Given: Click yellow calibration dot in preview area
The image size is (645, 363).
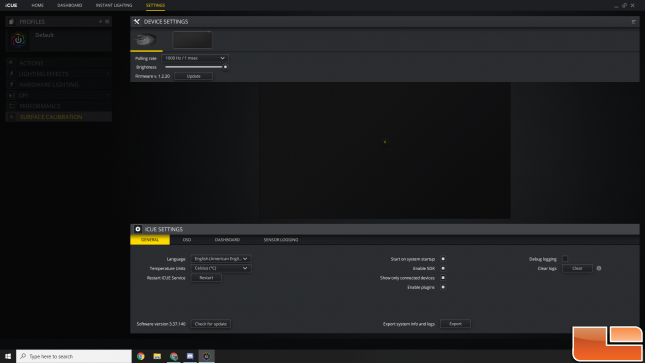Looking at the screenshot, I should coord(385,142).
